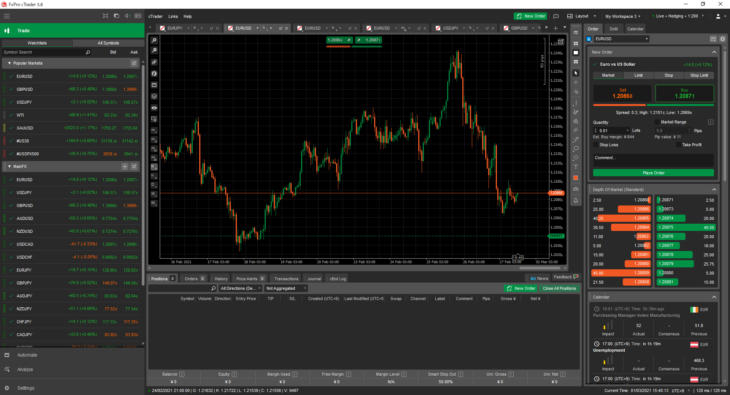Open the alert bell icon in right toolbar
Screen dimensions: 730x395
coord(576,201)
